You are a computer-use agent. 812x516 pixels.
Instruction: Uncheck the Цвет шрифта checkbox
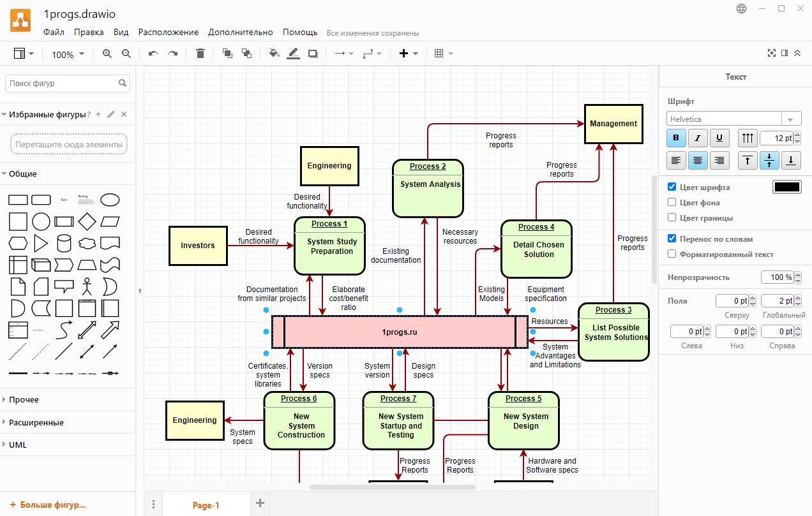point(672,188)
